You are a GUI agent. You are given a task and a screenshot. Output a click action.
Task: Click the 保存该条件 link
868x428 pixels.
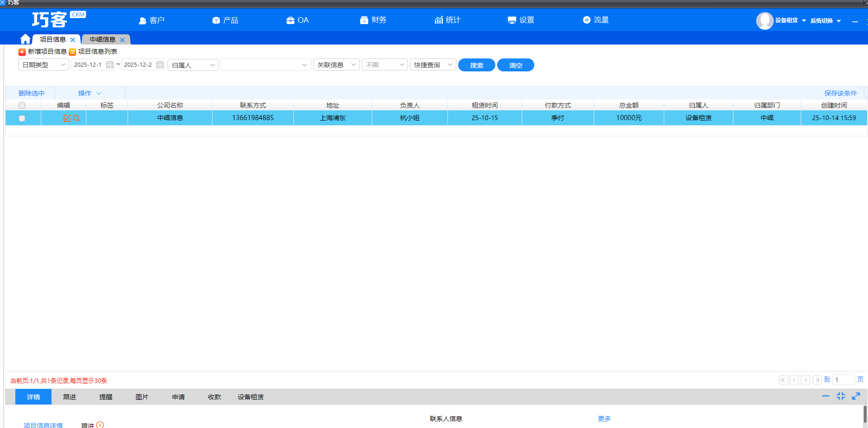tap(840, 93)
